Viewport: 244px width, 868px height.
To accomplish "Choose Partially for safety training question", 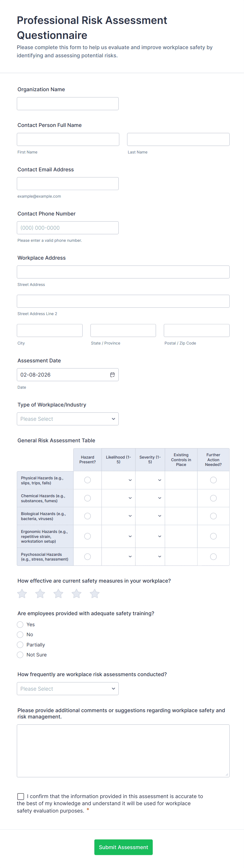I will coord(20,645).
